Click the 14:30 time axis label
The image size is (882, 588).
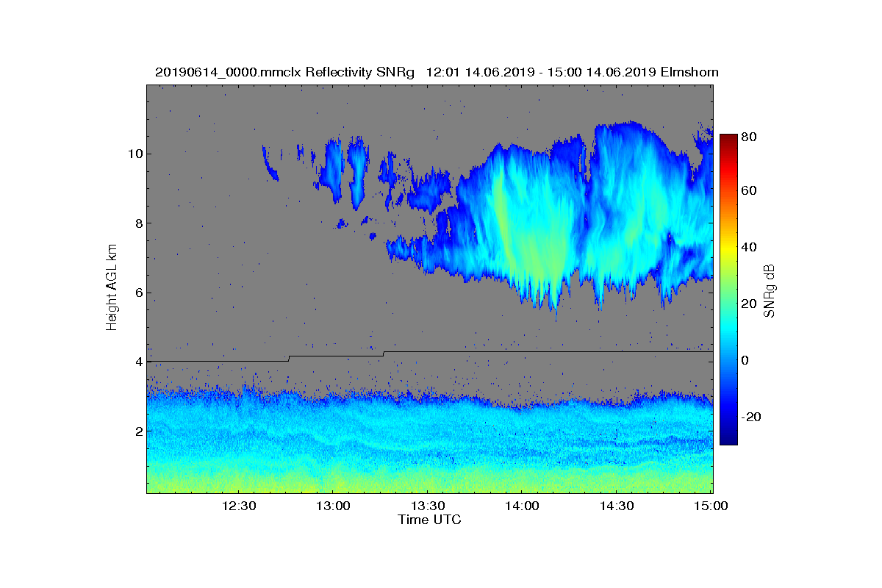pyautogui.click(x=617, y=506)
